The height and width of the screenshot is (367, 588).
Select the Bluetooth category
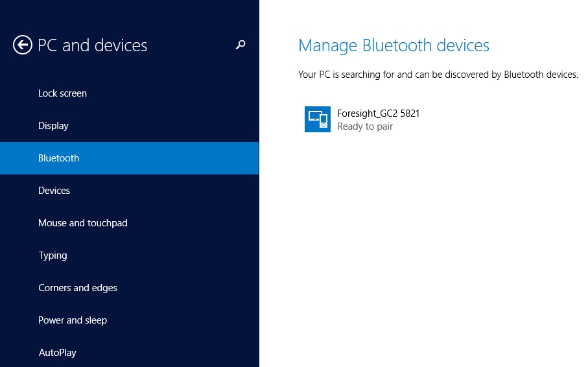[130, 158]
